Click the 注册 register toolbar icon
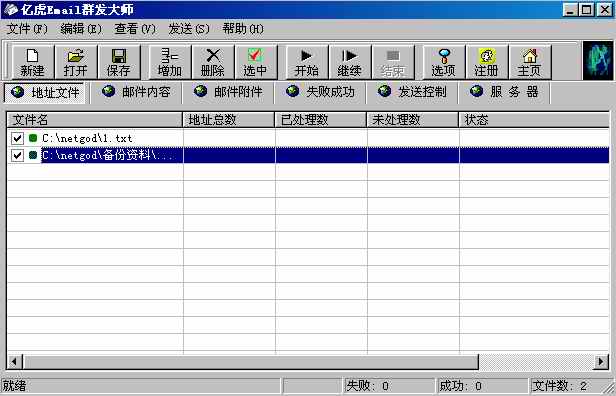Viewport: 616px width, 396px height. tap(487, 62)
